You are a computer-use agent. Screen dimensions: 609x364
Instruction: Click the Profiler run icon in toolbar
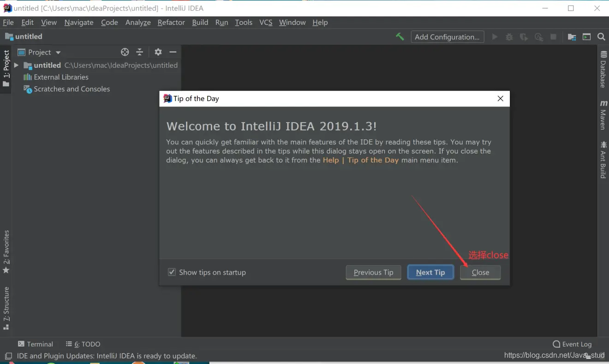(538, 37)
